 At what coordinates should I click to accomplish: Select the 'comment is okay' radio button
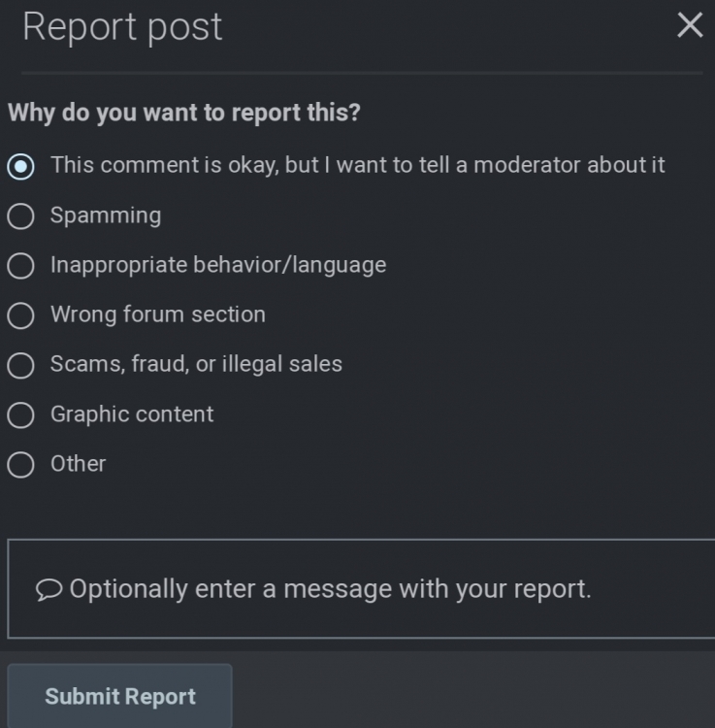20,166
